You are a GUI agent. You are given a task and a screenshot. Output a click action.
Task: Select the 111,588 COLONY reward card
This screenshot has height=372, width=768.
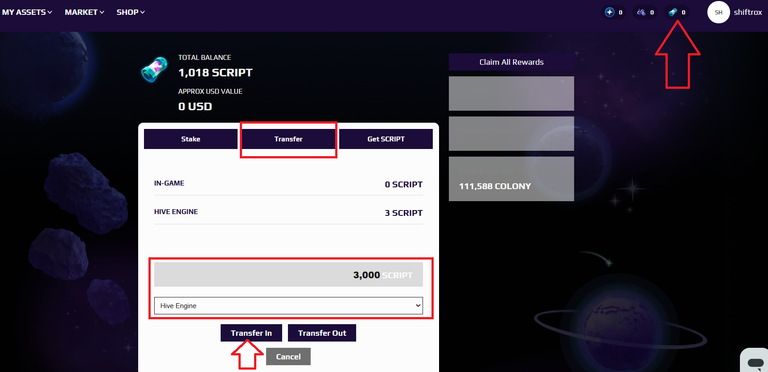pos(511,179)
